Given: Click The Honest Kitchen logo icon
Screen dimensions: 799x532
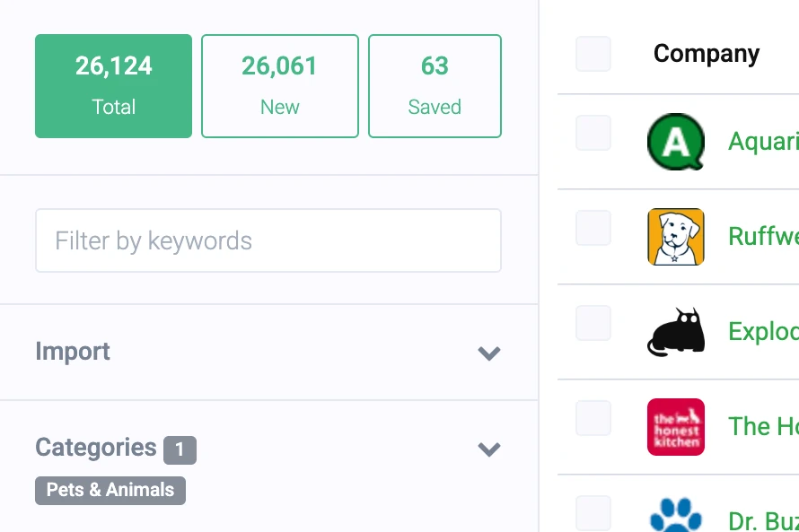Looking at the screenshot, I should tap(675, 427).
